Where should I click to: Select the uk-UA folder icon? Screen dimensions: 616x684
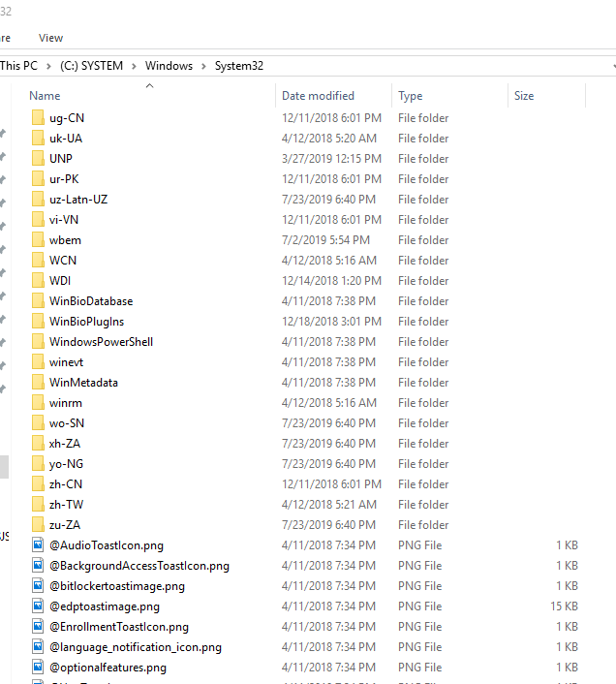pyautogui.click(x=38, y=139)
